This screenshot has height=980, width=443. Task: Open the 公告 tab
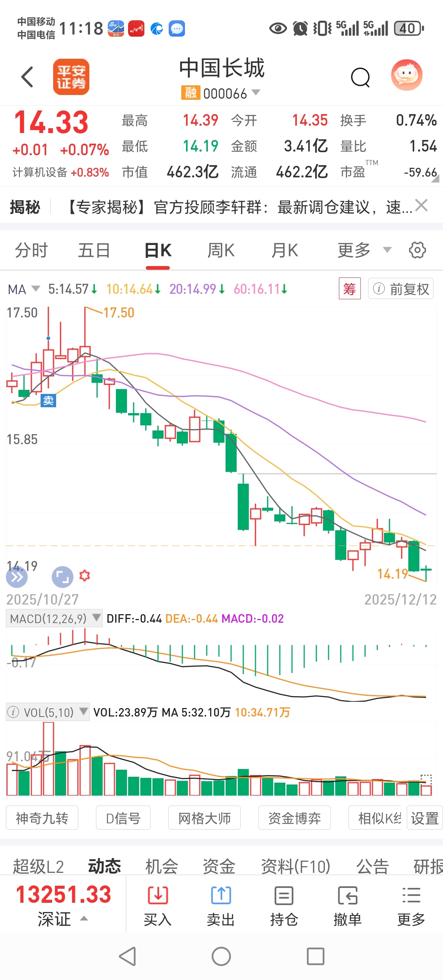[372, 866]
